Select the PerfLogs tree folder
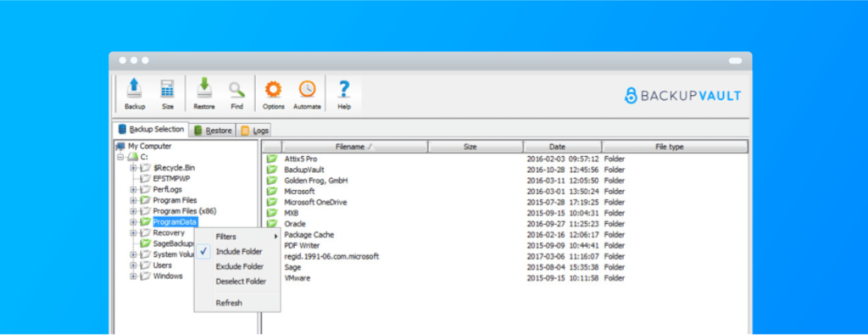 pyautogui.click(x=167, y=189)
